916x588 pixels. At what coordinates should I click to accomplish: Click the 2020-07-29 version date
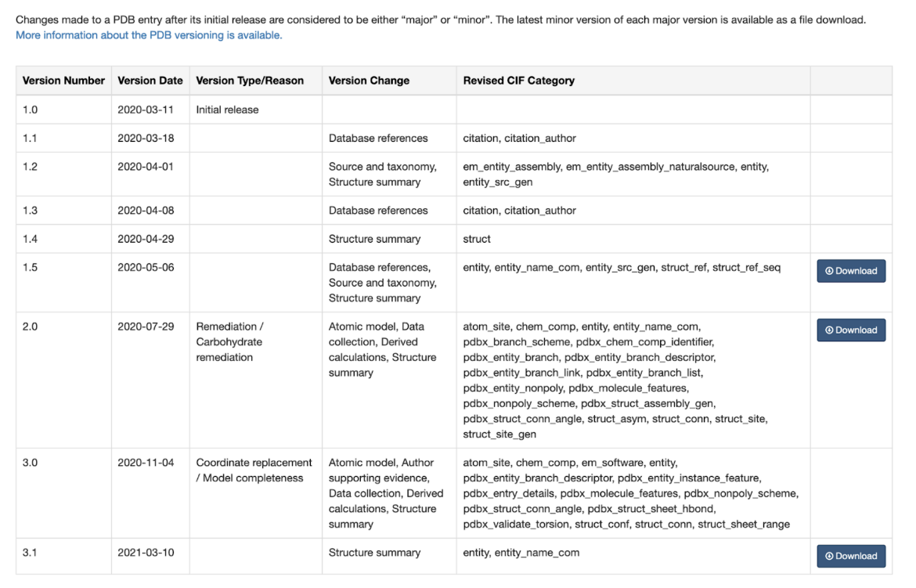coord(146,326)
